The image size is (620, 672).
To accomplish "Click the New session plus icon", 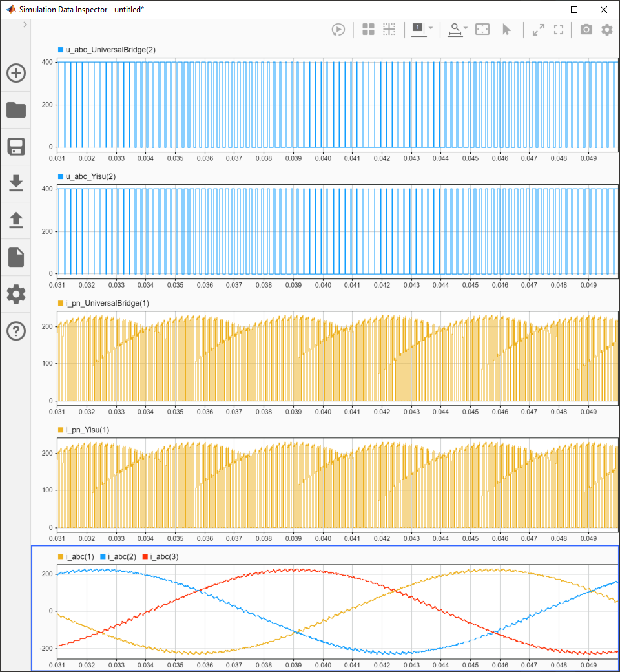I will pyautogui.click(x=16, y=73).
